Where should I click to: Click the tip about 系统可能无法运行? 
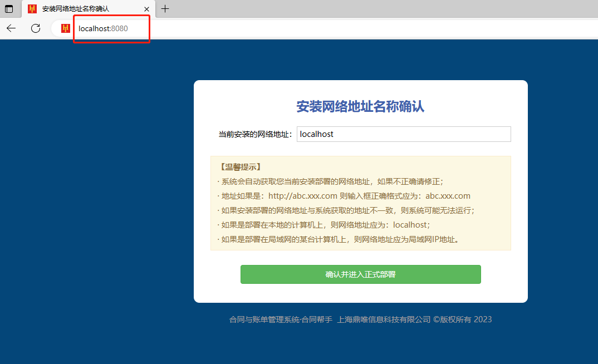(x=346, y=210)
